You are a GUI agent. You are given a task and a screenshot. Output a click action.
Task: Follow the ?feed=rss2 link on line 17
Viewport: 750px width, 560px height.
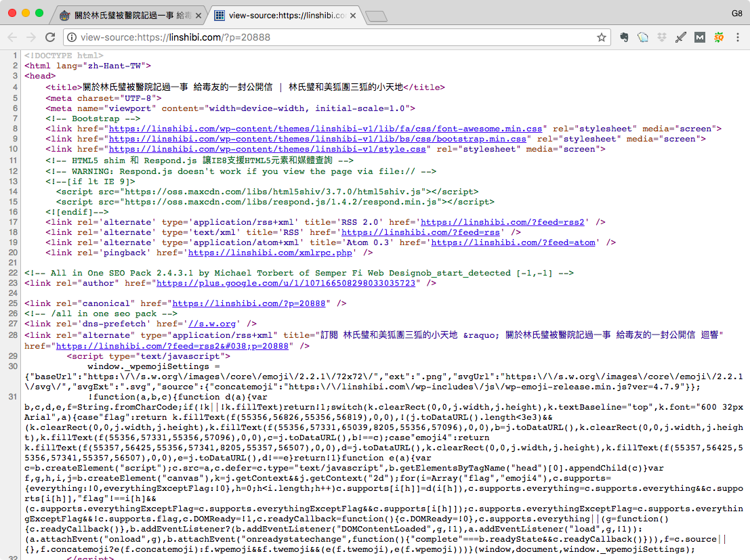(x=503, y=222)
